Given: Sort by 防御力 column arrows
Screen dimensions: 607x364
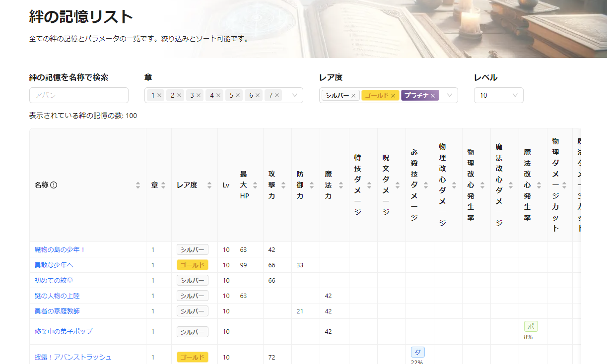Looking at the screenshot, I should point(312,185).
